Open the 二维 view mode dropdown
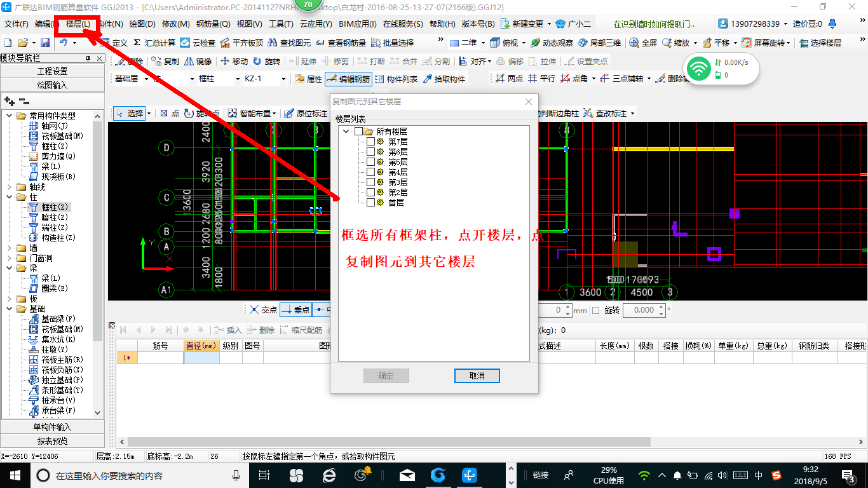This screenshot has height=488, width=868. coord(483,43)
